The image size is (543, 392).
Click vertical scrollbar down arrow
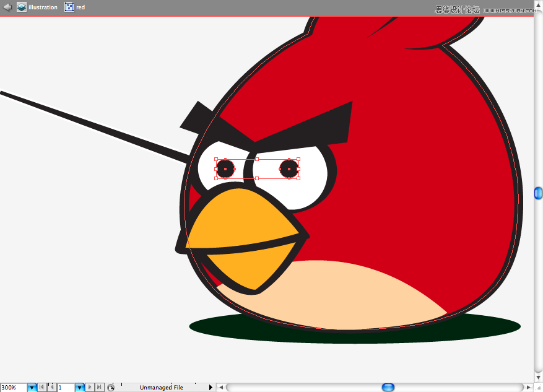539,377
